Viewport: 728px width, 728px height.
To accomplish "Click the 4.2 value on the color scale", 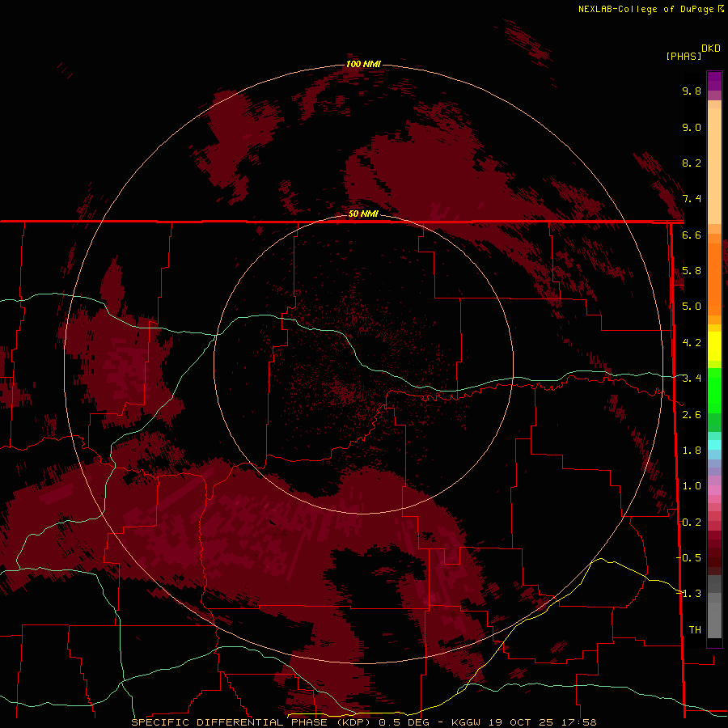I will (x=692, y=343).
